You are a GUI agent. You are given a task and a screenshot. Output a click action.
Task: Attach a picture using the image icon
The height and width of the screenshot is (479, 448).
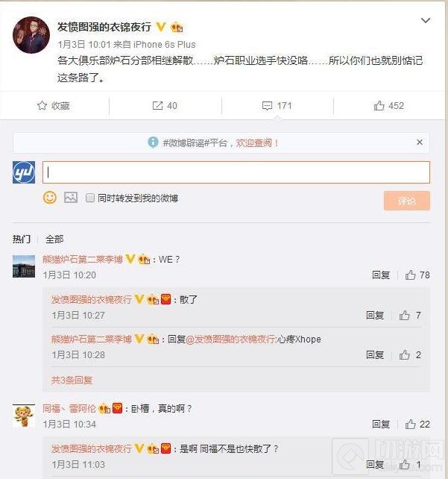tap(71, 198)
